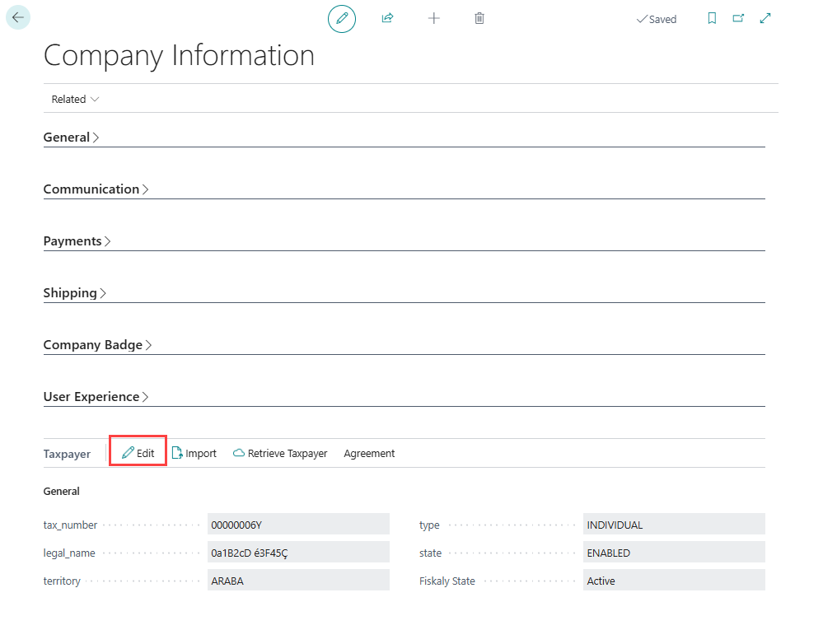The image size is (823, 644).
Task: Expand the Company Badge section
Action: (x=97, y=345)
